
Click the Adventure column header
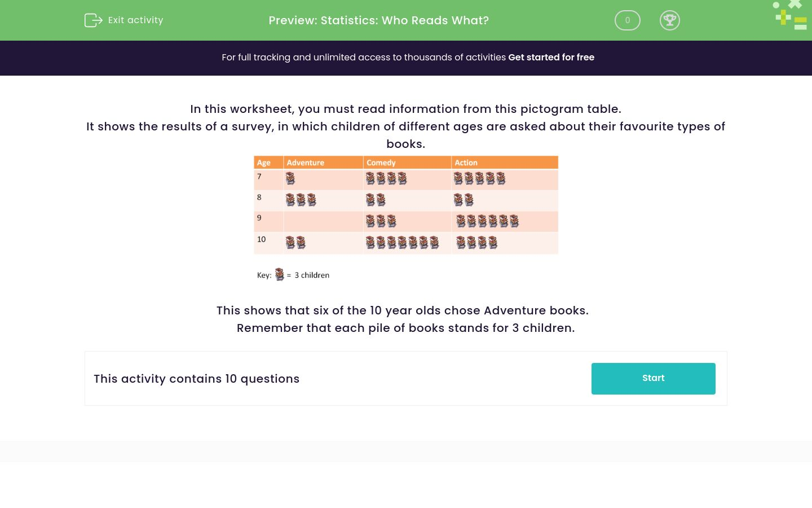(305, 163)
